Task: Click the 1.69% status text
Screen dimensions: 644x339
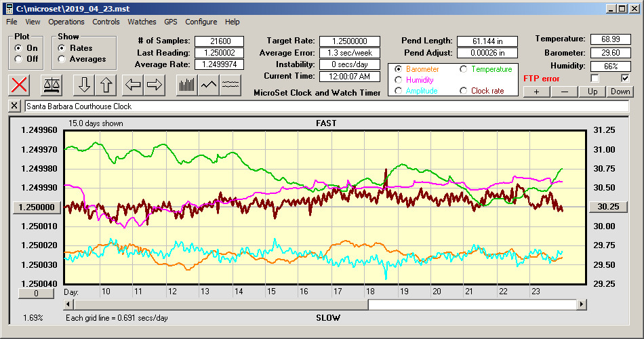Action: (33, 317)
